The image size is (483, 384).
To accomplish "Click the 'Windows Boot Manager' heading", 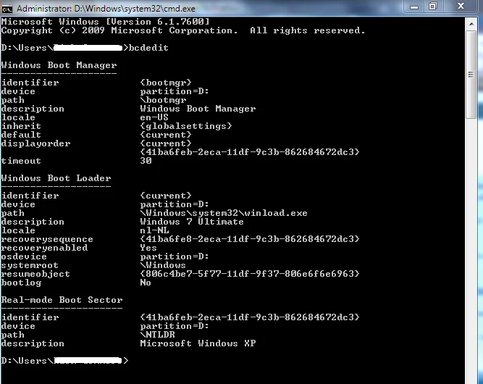I will 59,65.
